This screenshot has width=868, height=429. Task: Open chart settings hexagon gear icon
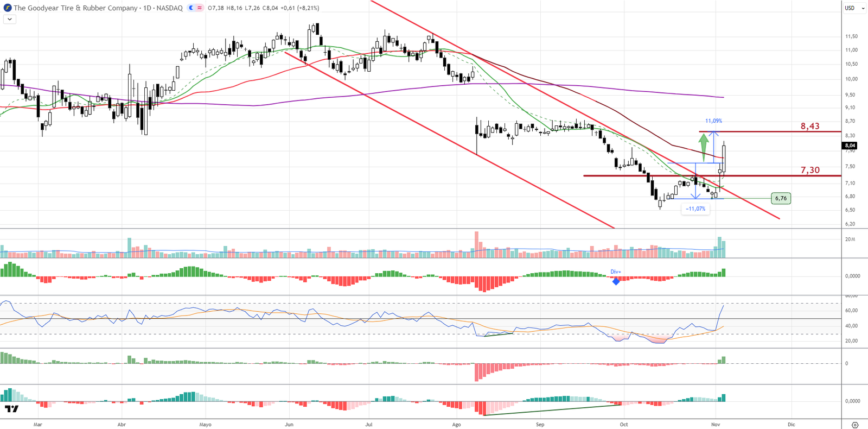click(855, 425)
